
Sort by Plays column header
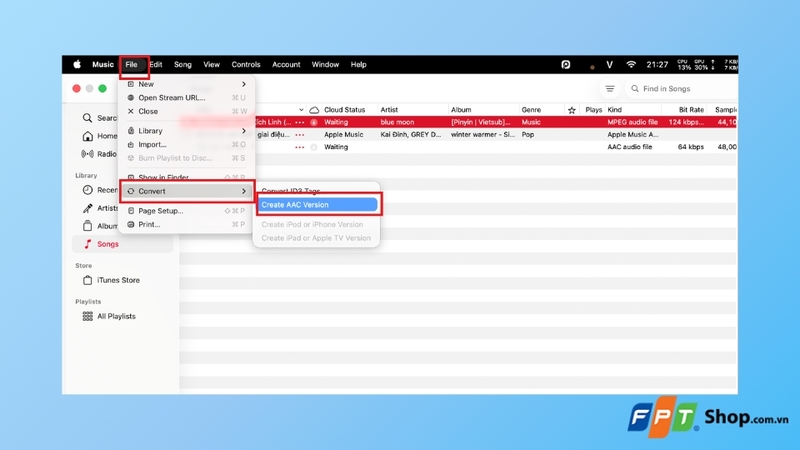[593, 110]
